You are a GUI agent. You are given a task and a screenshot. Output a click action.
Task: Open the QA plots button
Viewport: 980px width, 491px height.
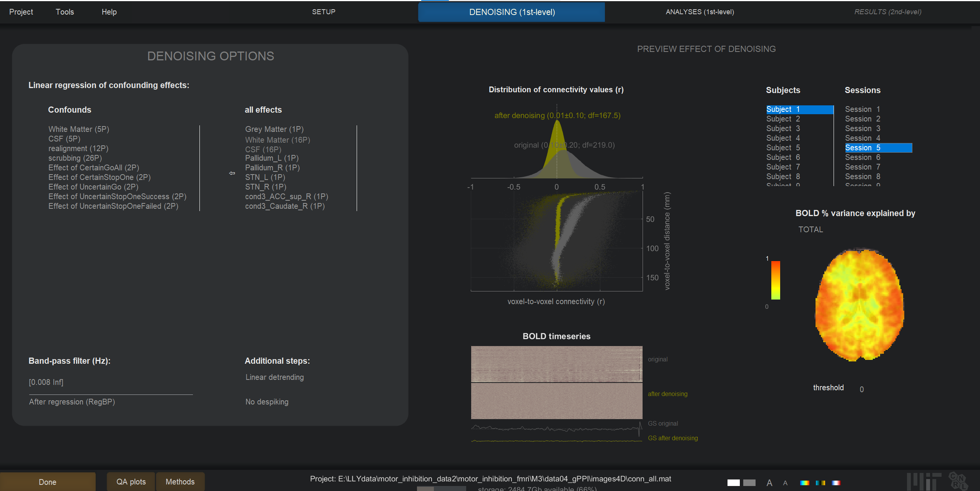pyautogui.click(x=131, y=482)
